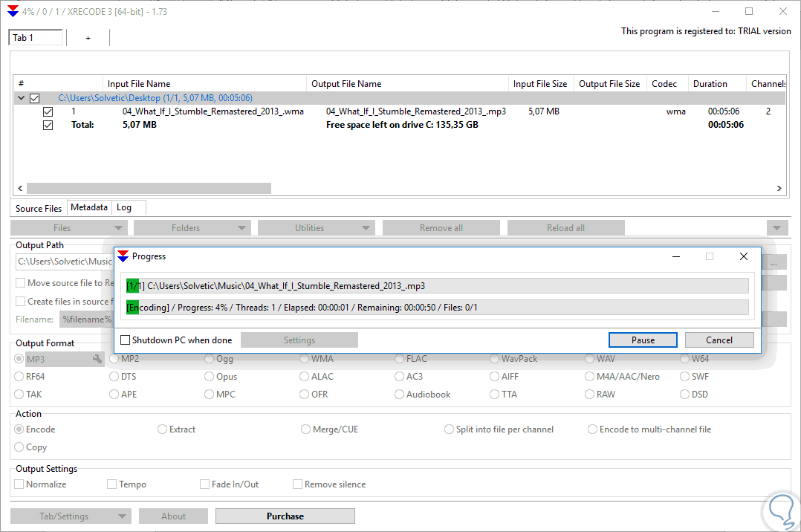Click Remove all files button
801x532 pixels.
441,228
